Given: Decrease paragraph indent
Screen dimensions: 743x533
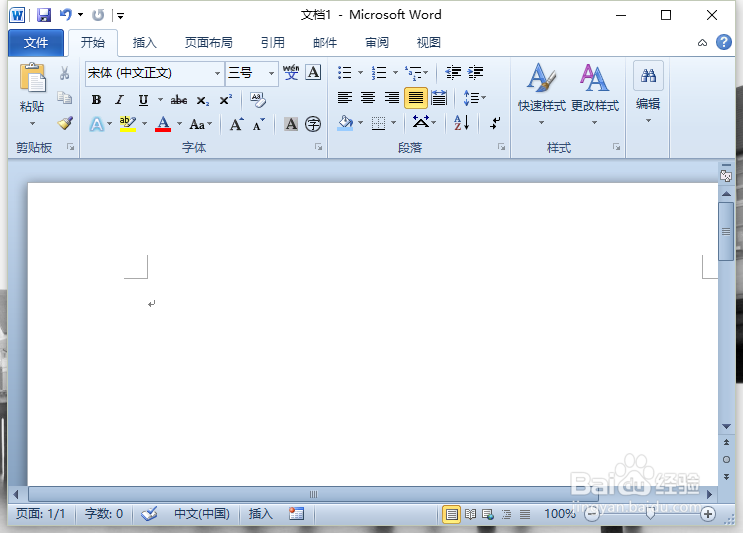Looking at the screenshot, I should point(453,72).
